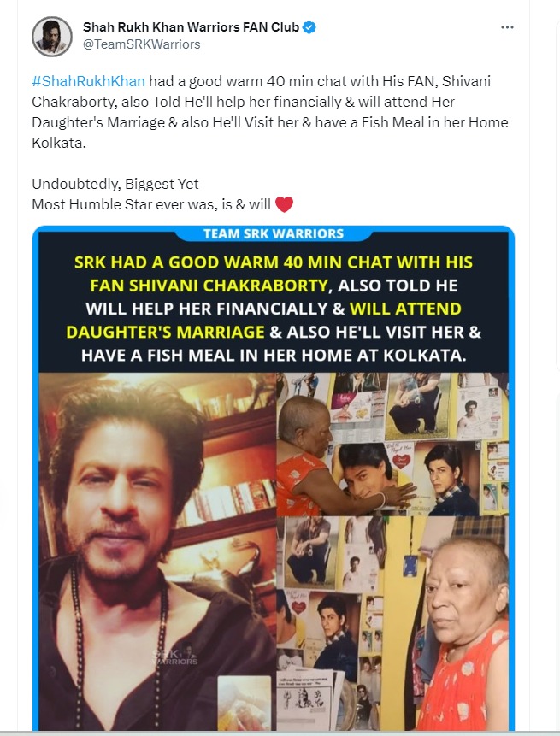Viewport: 560px width, 736px height.
Task: Click the red heart emoji
Action: 285,204
